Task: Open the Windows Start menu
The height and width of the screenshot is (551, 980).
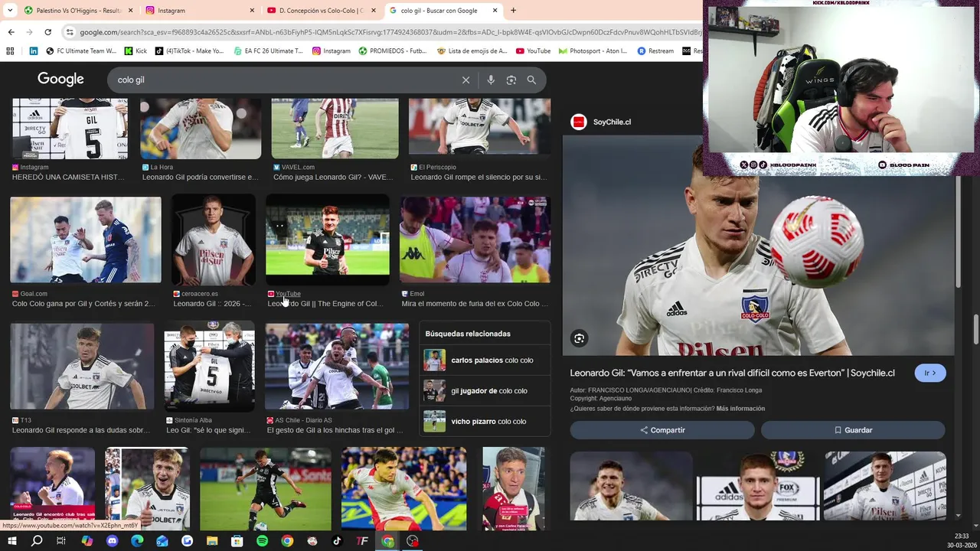Action: [x=11, y=541]
